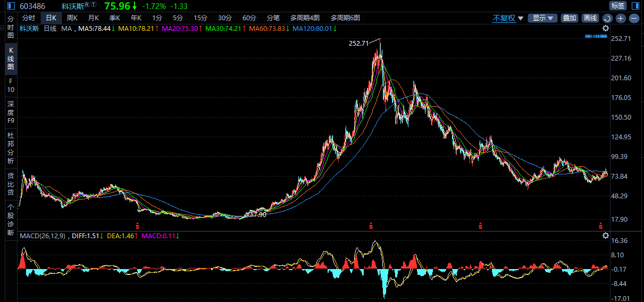The height and width of the screenshot is (302, 644).
Task: Click the refresh chart circular arrow icon
Action: [607, 18]
